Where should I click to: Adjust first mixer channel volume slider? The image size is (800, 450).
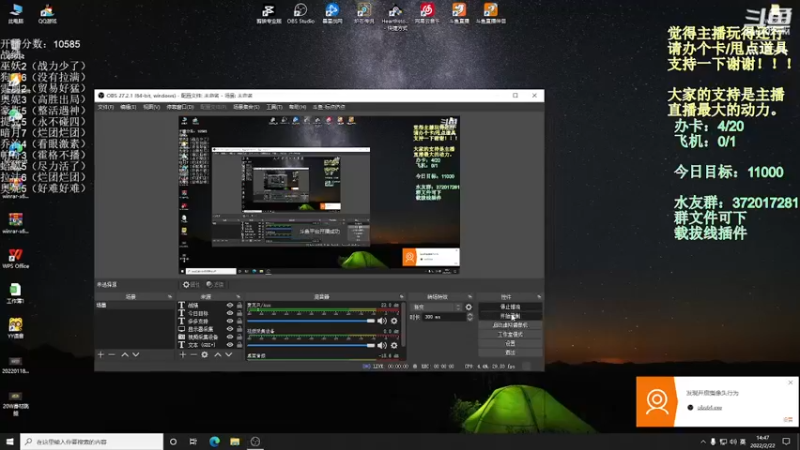click(x=311, y=321)
